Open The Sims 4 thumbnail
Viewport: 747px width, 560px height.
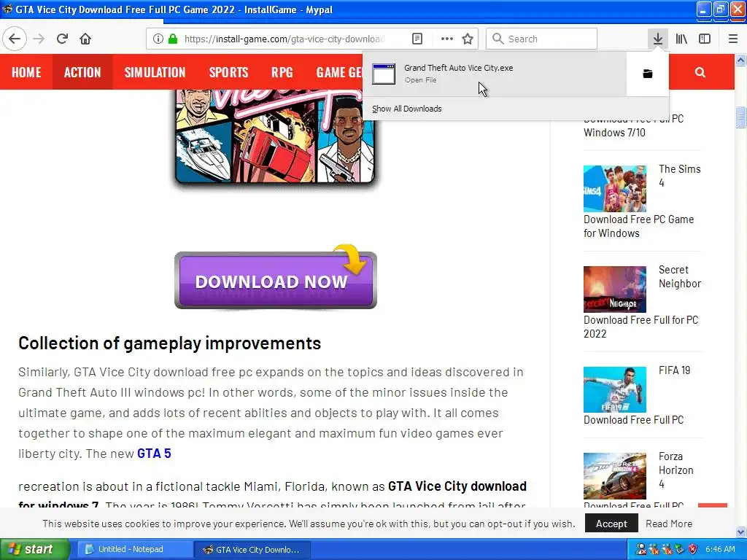(x=614, y=189)
